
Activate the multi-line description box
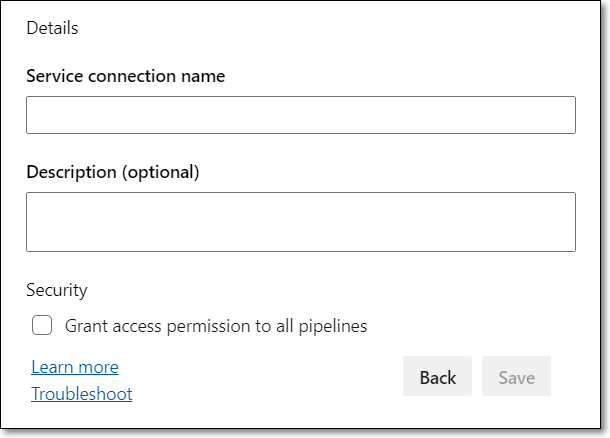coord(301,222)
